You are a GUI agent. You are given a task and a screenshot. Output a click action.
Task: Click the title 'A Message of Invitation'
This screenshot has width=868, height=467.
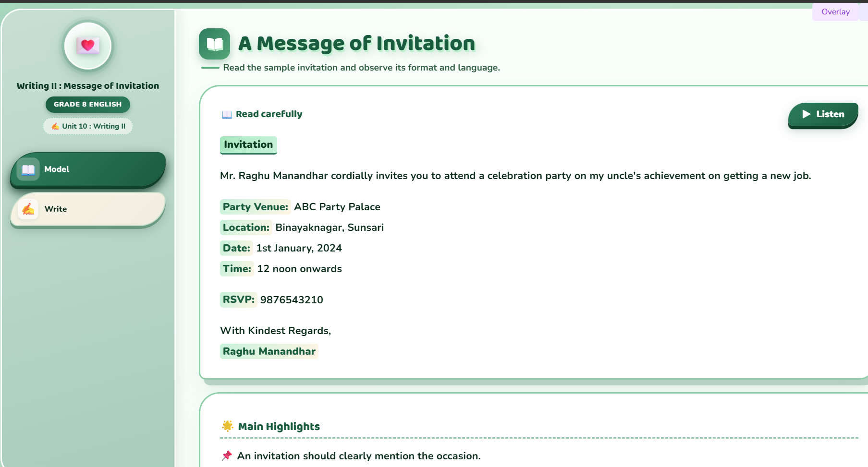click(x=356, y=44)
